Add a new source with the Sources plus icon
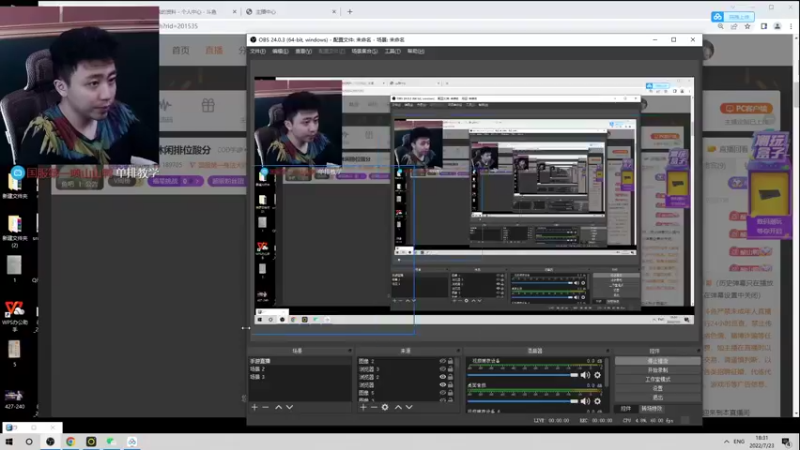Viewport: 800px width, 450px height. (x=363, y=407)
